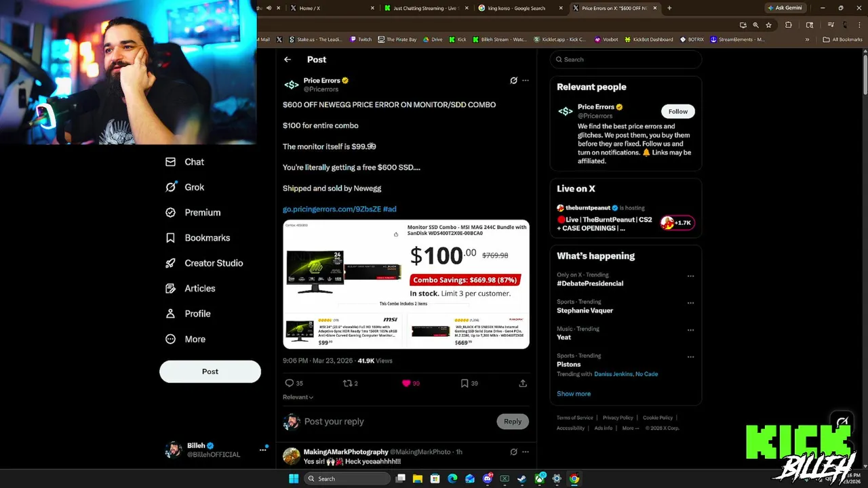
Task: Open the go.pricingerrors.com link
Action: (332, 209)
